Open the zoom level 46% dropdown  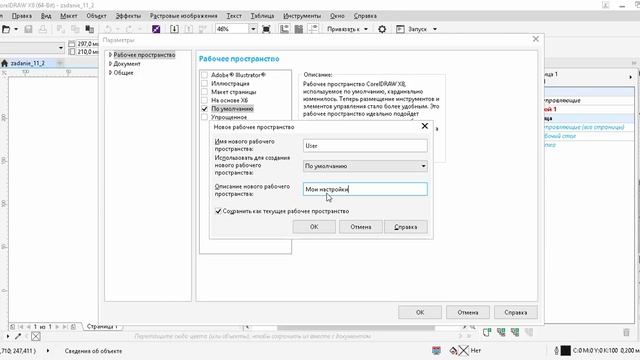(x=253, y=29)
